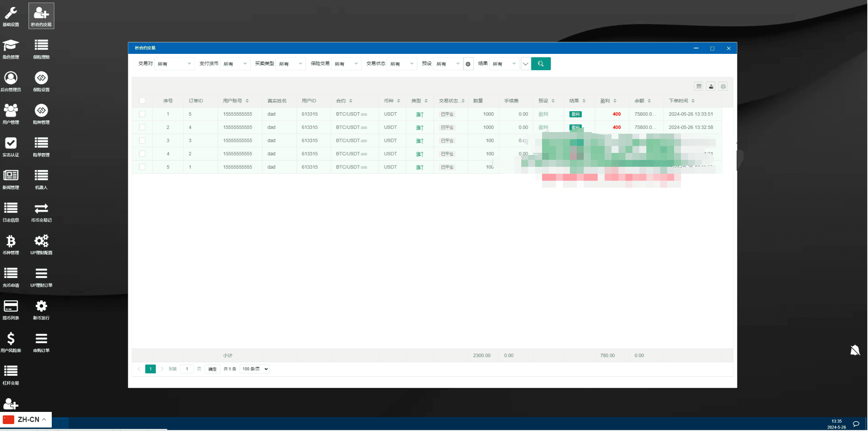The image size is (868, 431).
Task: Click the print icon above table
Action: (x=723, y=87)
